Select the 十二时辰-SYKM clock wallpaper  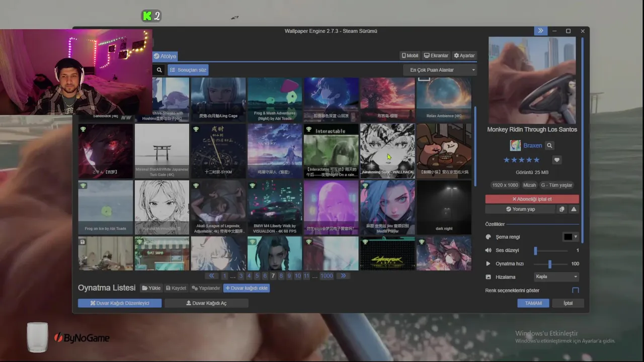[x=218, y=151]
